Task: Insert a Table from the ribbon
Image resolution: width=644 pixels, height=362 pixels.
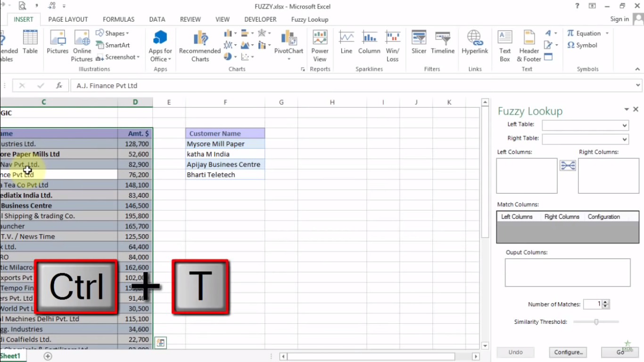Action: click(30, 42)
